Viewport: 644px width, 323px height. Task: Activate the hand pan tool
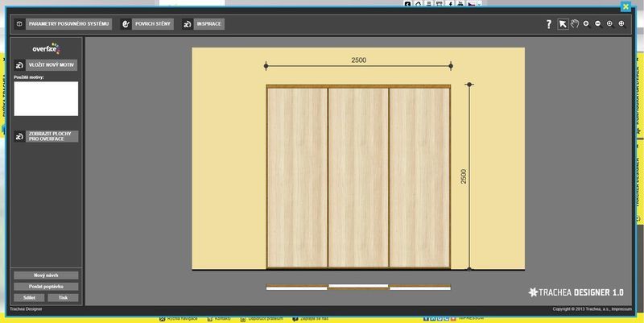(574, 24)
